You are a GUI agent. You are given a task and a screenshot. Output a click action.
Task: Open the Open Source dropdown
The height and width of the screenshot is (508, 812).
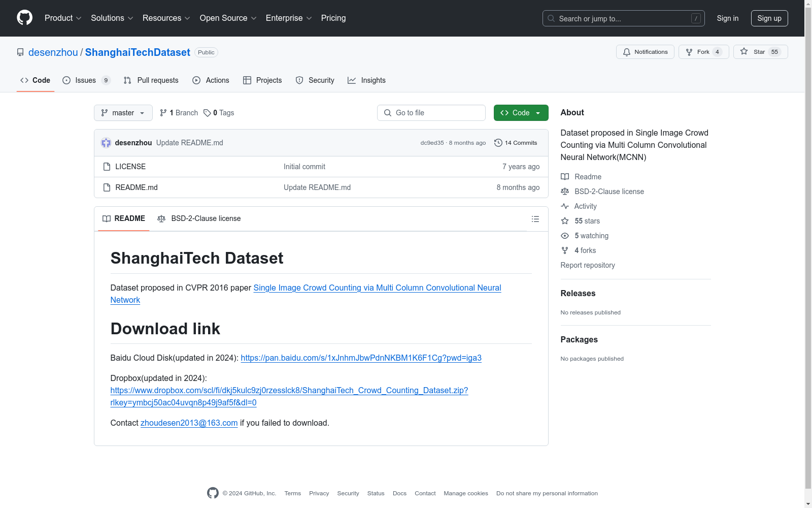point(228,18)
